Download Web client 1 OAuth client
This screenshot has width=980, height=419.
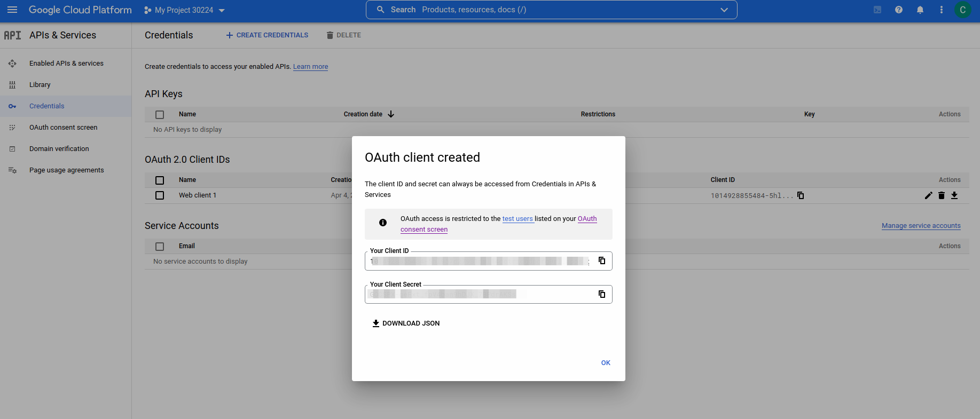954,195
